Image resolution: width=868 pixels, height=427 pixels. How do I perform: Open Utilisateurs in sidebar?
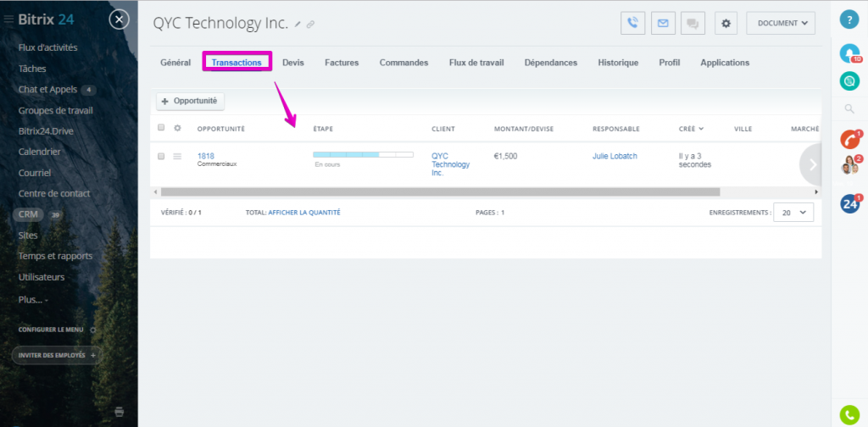[42, 277]
